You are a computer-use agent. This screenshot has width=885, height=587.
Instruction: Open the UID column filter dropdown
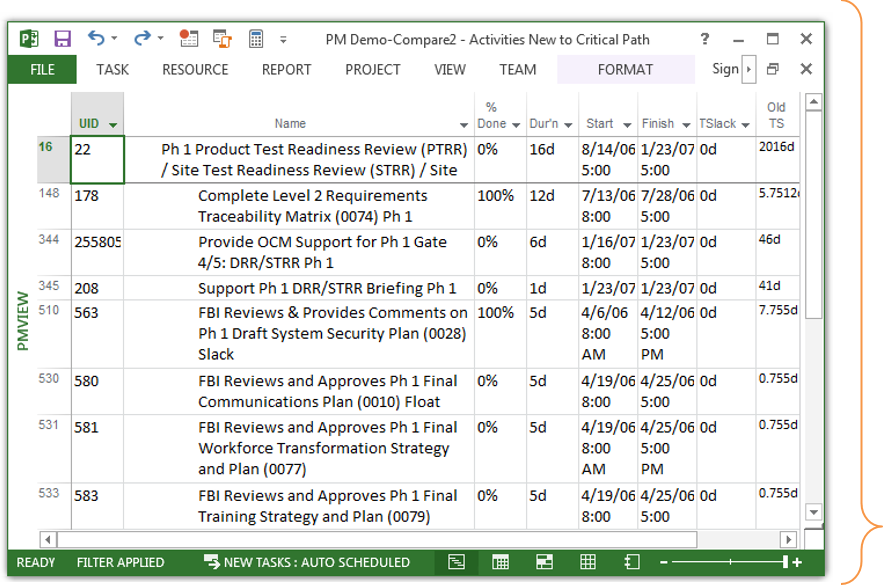(x=113, y=125)
